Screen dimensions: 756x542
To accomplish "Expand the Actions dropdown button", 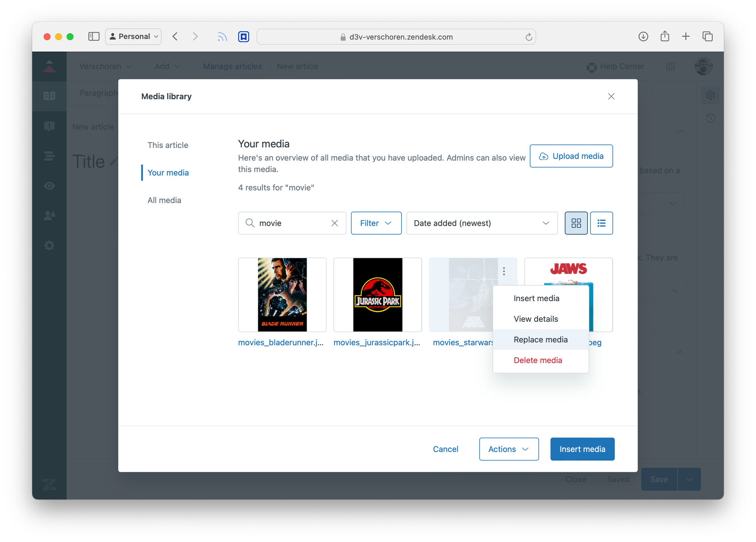I will coord(508,449).
